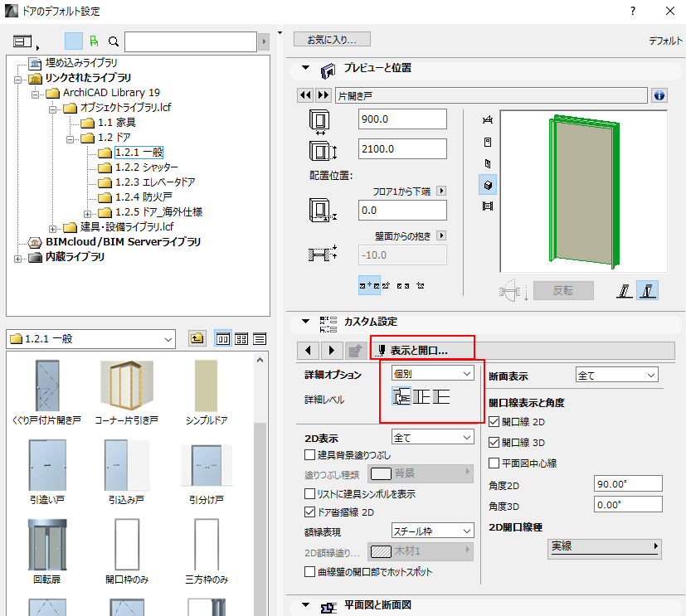The width and height of the screenshot is (686, 616).
Task: Go to previous door type with rewind arrows
Action: (x=305, y=95)
